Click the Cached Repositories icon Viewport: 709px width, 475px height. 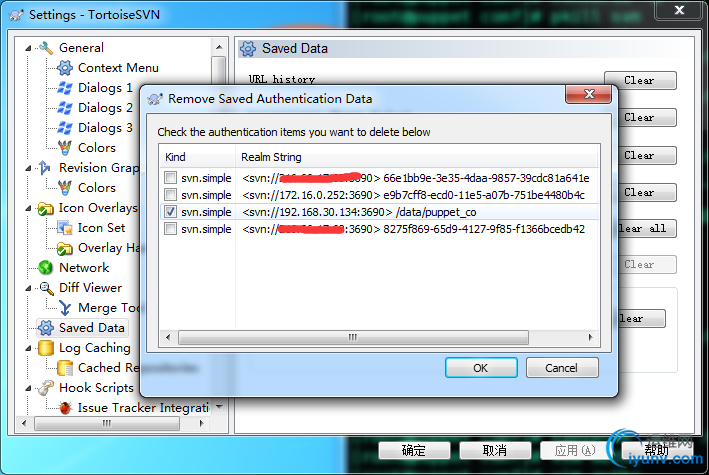pos(65,368)
